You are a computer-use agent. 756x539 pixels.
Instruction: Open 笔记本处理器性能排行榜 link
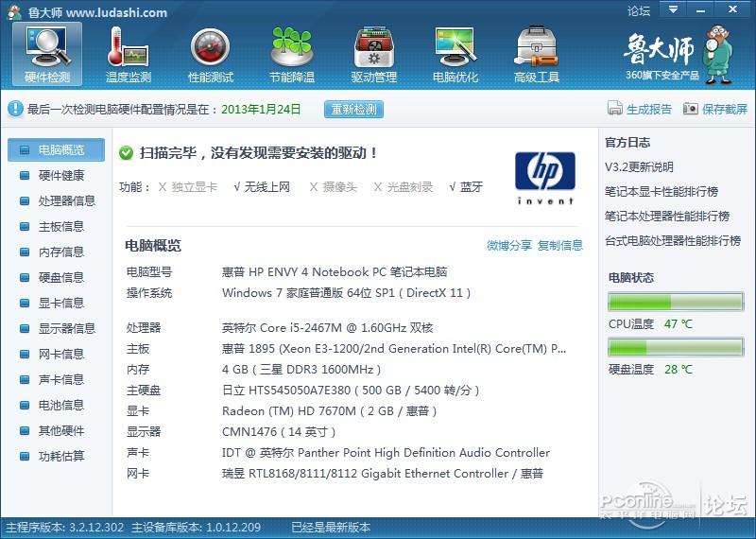[x=667, y=217]
